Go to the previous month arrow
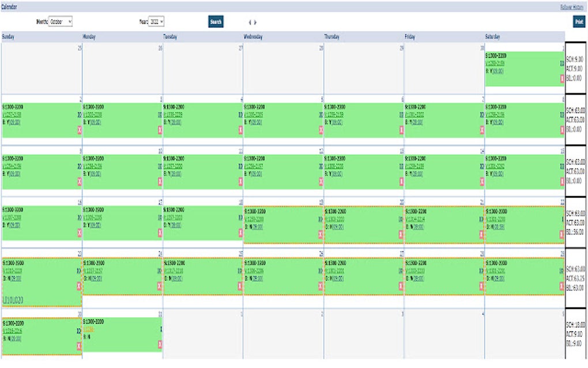This screenshot has width=588, height=368. tap(250, 22)
